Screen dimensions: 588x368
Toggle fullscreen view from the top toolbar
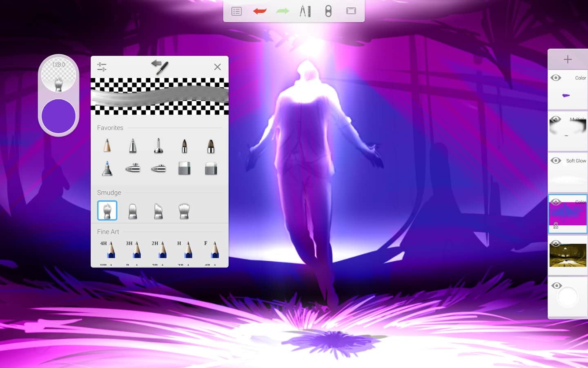pyautogui.click(x=351, y=11)
